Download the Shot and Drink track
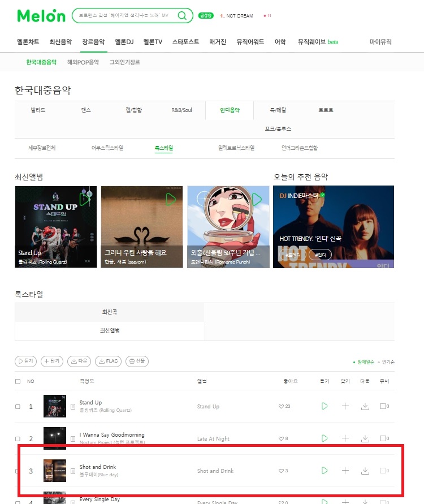 [365, 471]
